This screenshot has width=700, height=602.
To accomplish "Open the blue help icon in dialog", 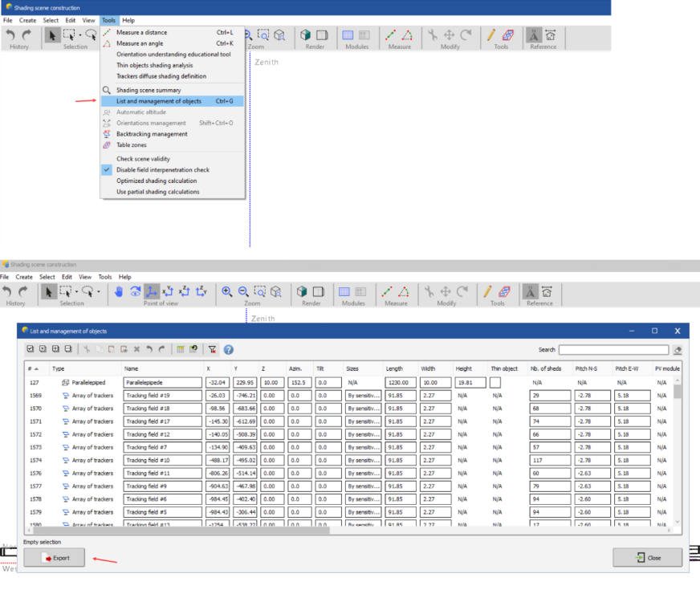I will coord(229,349).
